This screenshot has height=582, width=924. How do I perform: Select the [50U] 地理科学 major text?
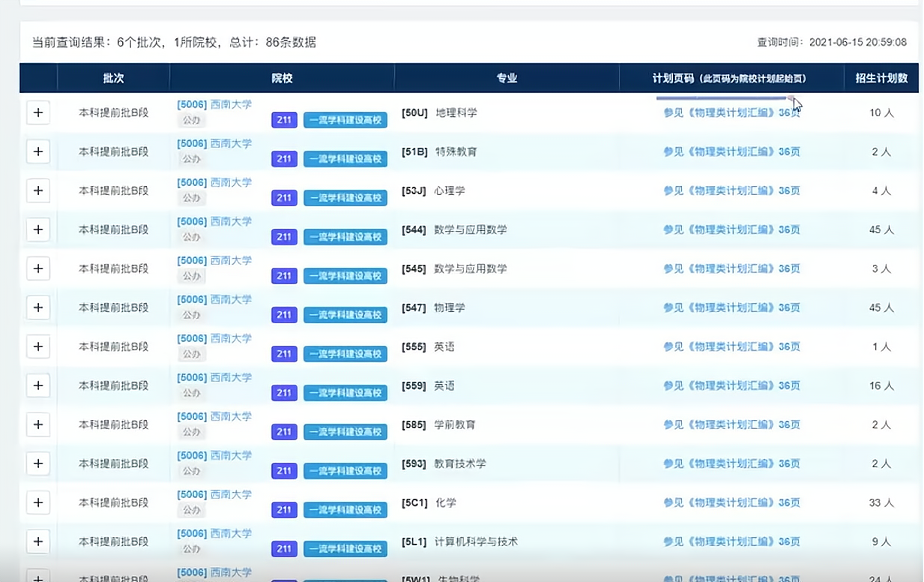coord(439,112)
